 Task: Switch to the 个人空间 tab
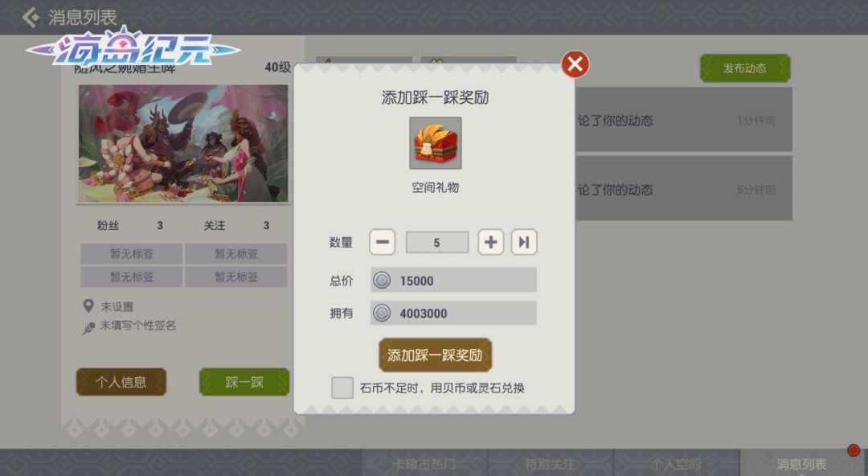(x=676, y=463)
